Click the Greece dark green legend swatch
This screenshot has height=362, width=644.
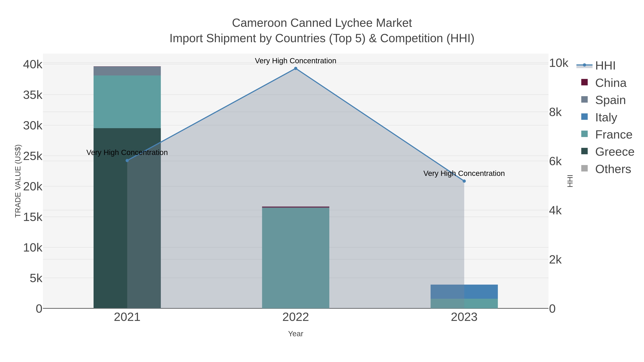point(584,151)
